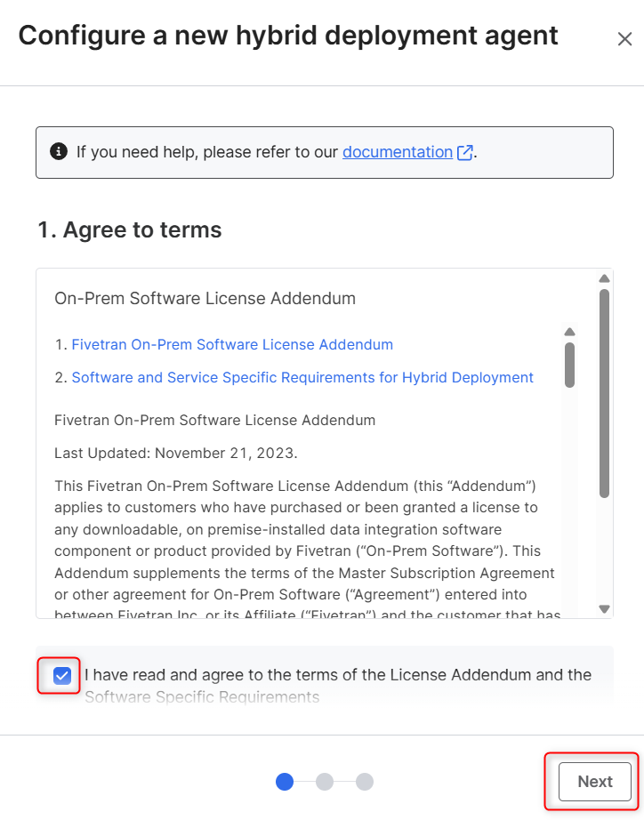This screenshot has width=644, height=820.
Task: Select the first step indicator dot
Action: pos(285,782)
